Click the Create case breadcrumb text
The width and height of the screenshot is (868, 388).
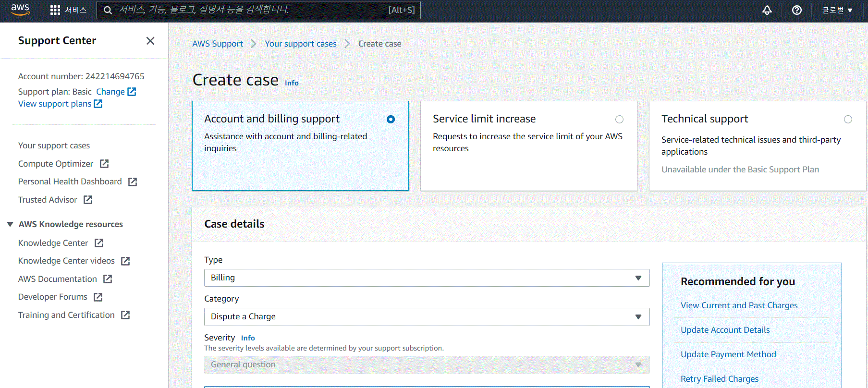click(x=379, y=44)
